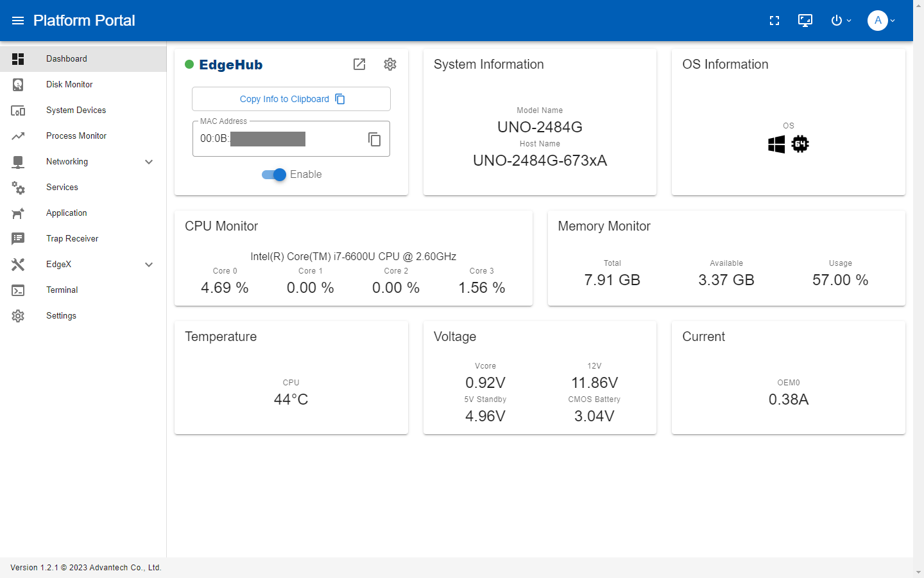Open the power options dropdown

click(841, 21)
